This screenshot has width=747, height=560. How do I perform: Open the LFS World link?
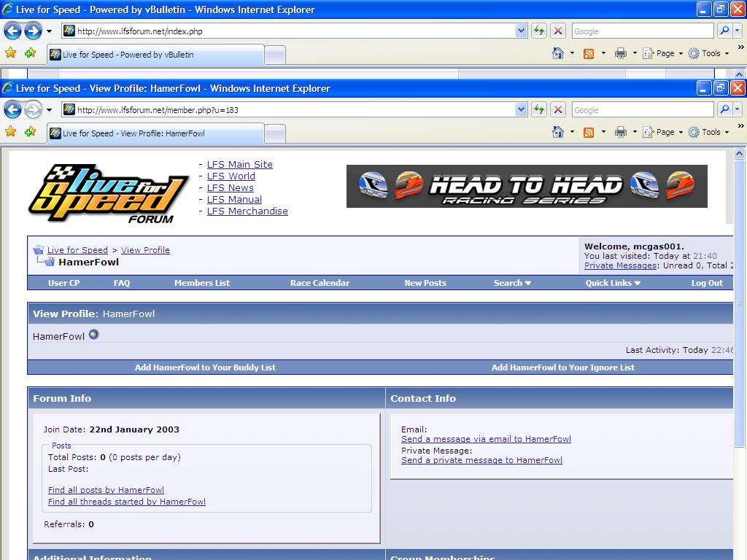231,176
